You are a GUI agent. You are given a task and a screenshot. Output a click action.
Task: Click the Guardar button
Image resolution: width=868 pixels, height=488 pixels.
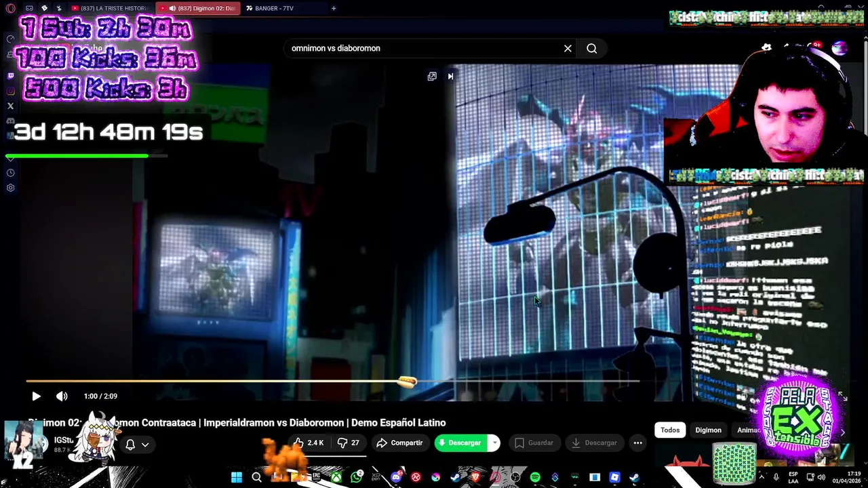point(534,443)
